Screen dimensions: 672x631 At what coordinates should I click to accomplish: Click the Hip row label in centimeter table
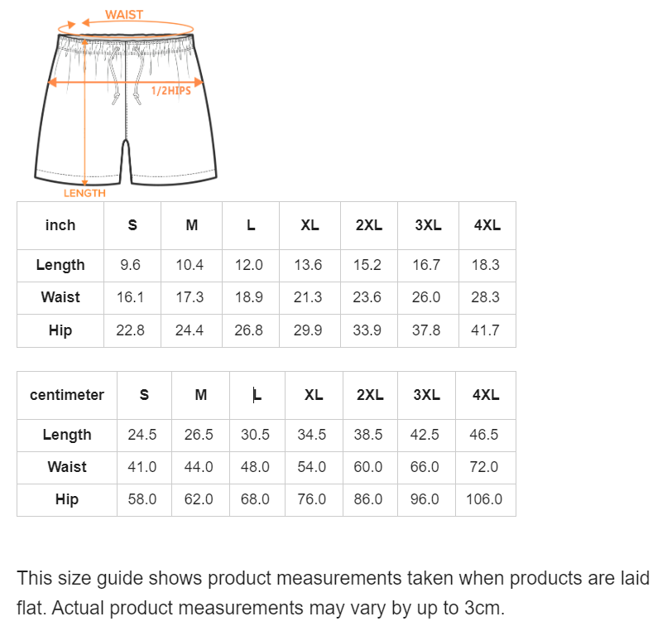tap(67, 499)
